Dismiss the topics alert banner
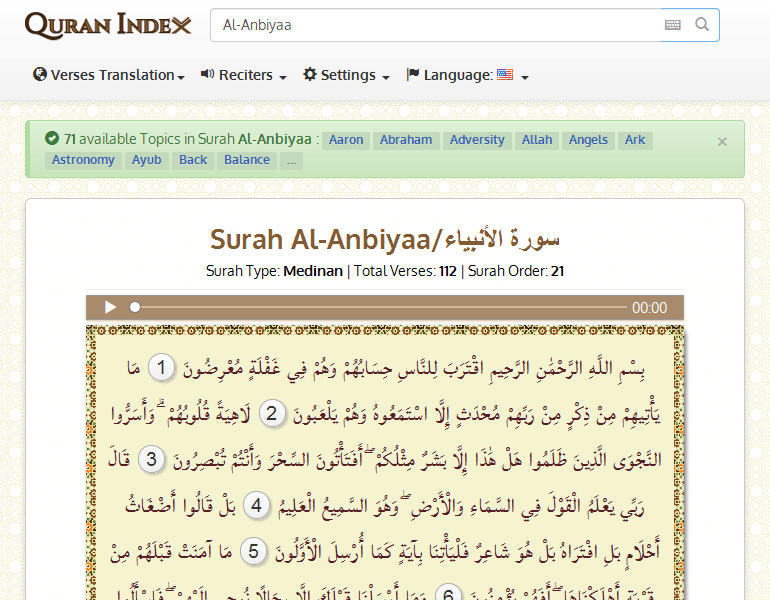The image size is (770, 600). tap(722, 142)
